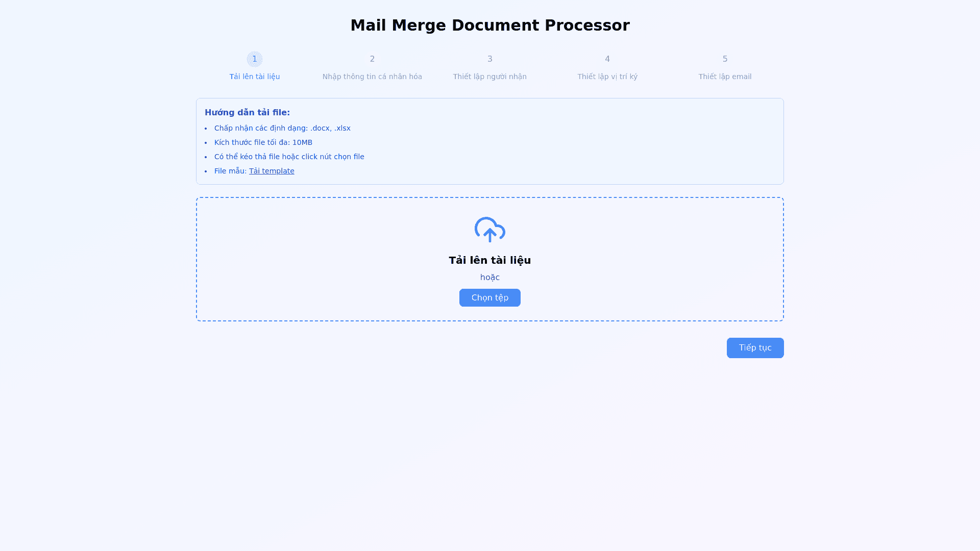980x551 pixels.
Task: Click the accepted formats .docx, .xlsx line
Action: (x=282, y=128)
